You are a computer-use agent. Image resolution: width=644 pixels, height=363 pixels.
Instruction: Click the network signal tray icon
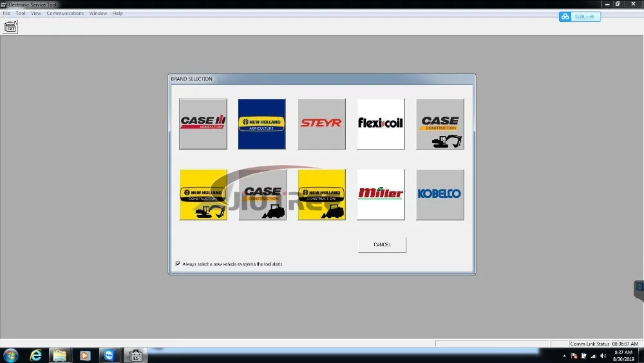click(x=593, y=356)
